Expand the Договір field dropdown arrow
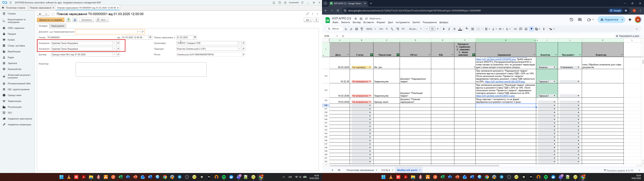The height and width of the screenshot is (181, 644). pos(115,54)
